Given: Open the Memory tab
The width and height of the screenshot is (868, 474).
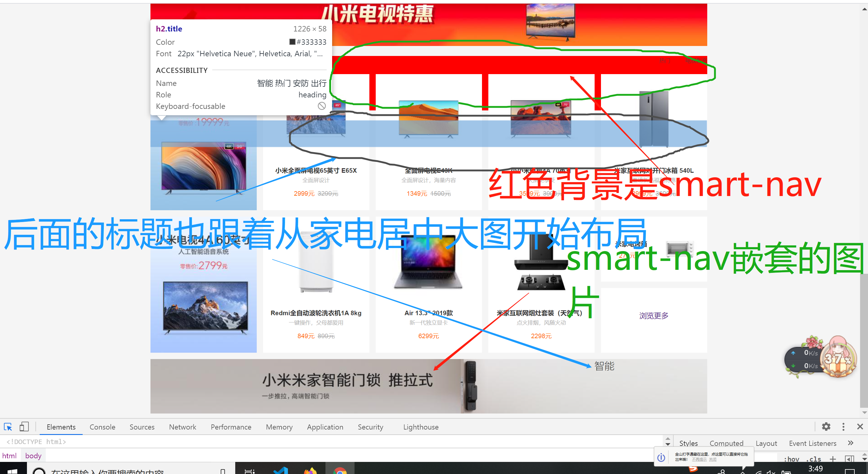Looking at the screenshot, I should (x=279, y=427).
